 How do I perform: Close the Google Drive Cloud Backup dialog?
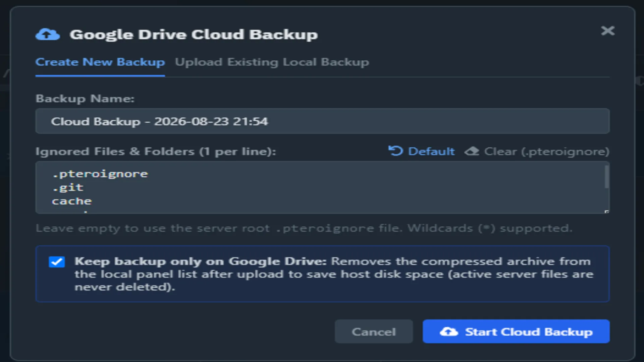pos(607,31)
